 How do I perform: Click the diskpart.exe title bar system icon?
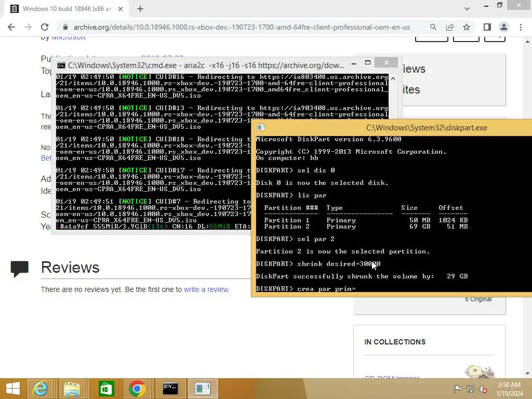(x=261, y=128)
